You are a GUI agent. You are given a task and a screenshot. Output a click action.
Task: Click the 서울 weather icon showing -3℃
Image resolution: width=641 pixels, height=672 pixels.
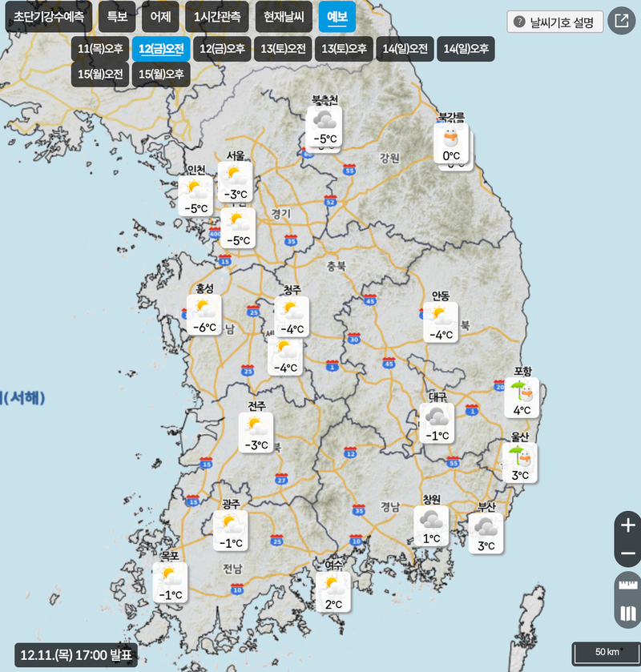[236, 178]
